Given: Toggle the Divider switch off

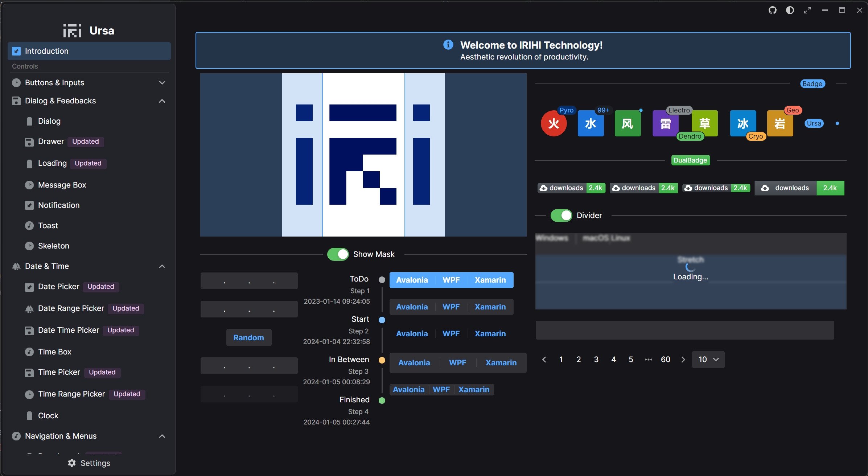Looking at the screenshot, I should coord(561,216).
